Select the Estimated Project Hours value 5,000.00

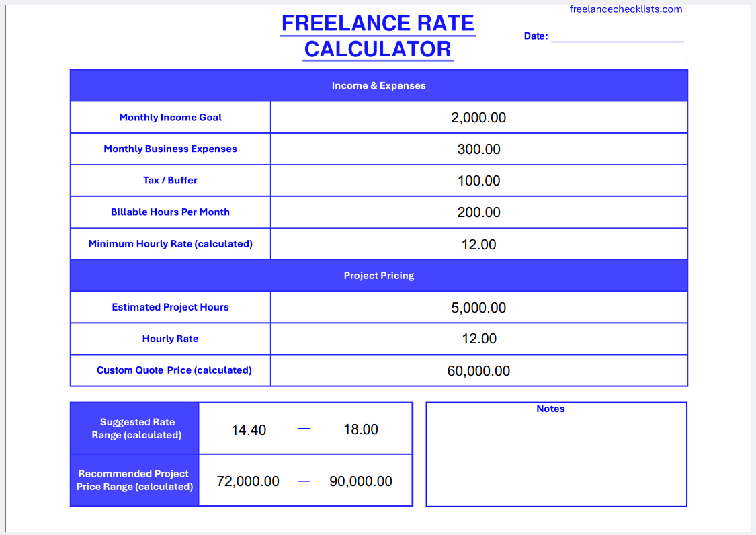coord(478,307)
